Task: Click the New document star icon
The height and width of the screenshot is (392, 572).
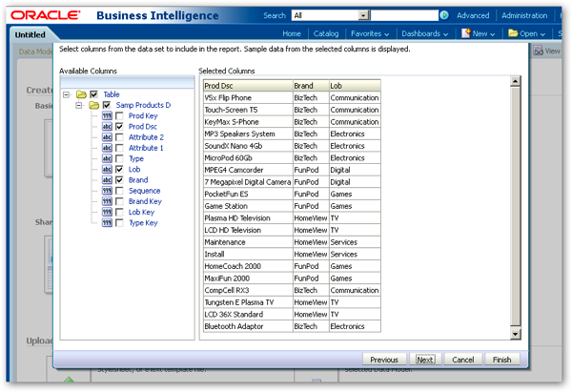Action: pos(466,33)
